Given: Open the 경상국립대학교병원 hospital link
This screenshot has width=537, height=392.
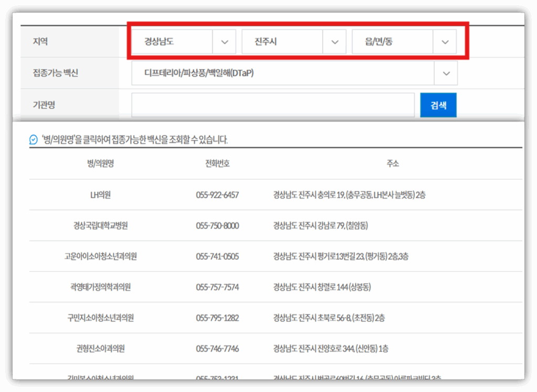Looking at the screenshot, I should pos(100,226).
